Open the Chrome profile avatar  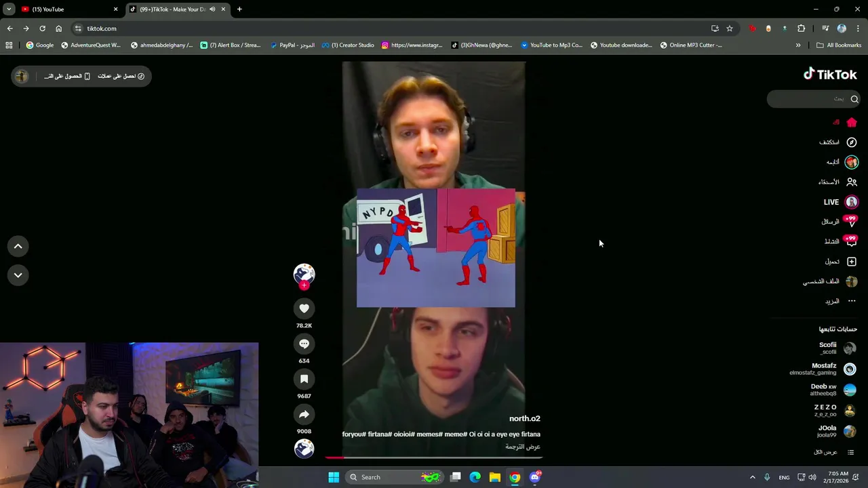point(842,28)
